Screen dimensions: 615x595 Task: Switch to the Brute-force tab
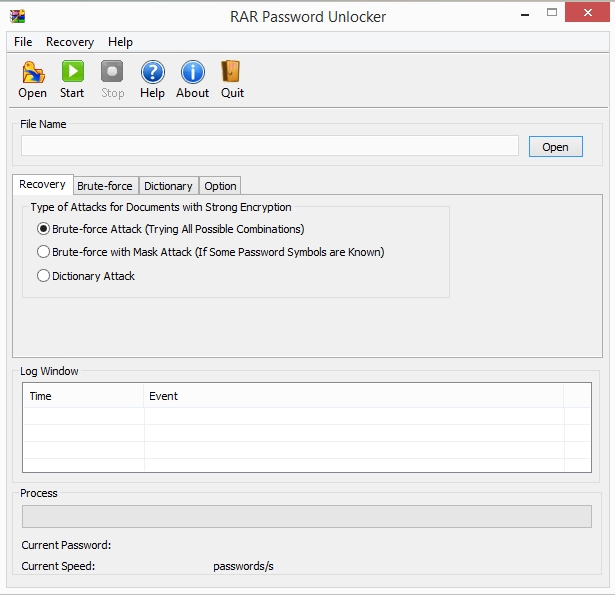point(105,186)
